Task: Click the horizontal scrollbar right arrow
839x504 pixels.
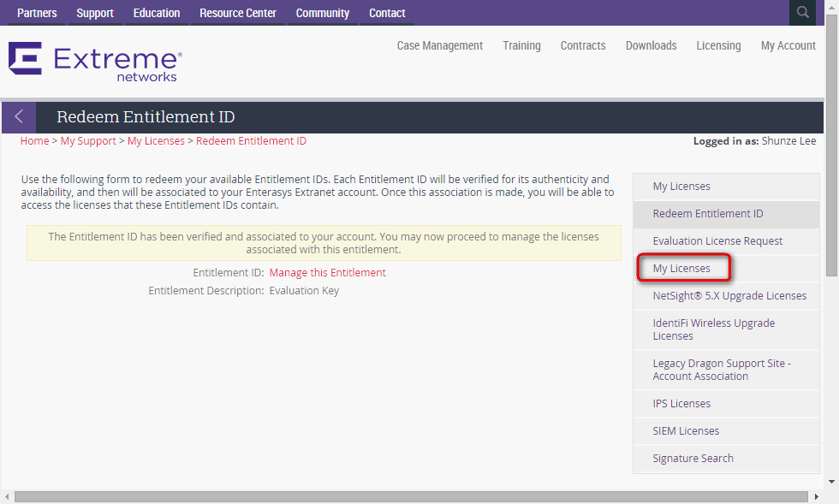Action: pos(816,497)
